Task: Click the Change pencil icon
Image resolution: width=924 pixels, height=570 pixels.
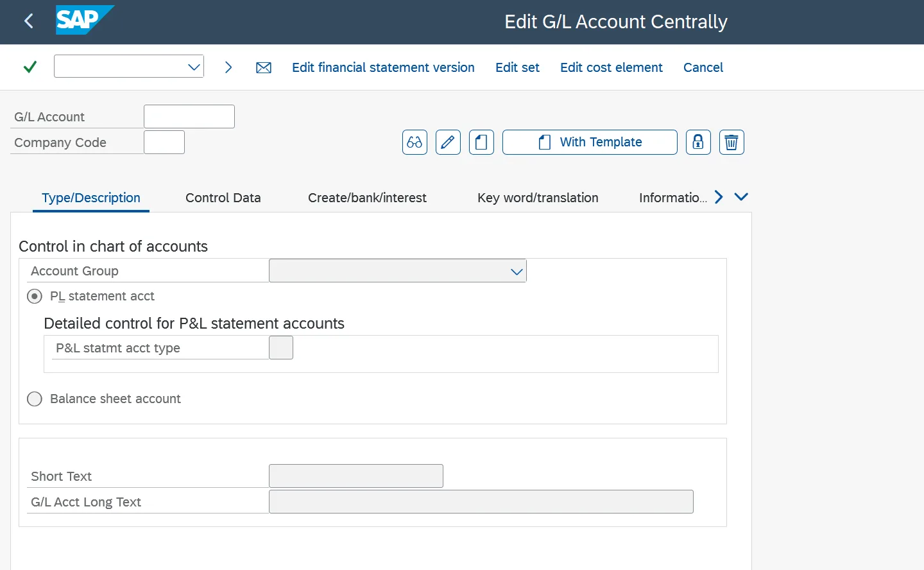Action: [448, 142]
